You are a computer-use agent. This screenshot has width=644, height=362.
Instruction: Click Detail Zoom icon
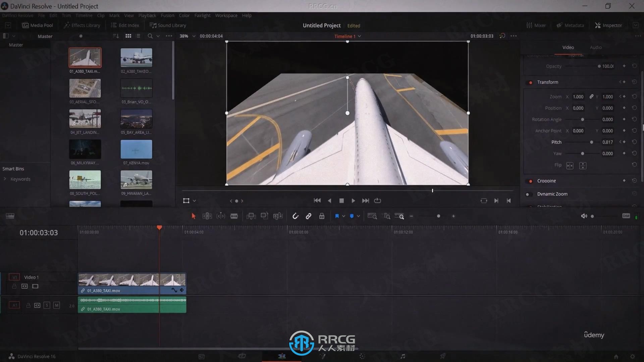point(387,216)
